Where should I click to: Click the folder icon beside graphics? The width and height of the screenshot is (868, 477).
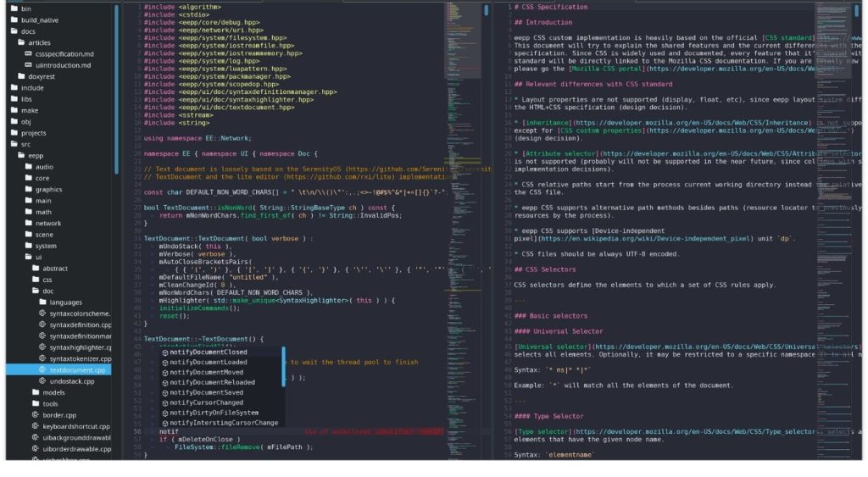pyautogui.click(x=29, y=189)
